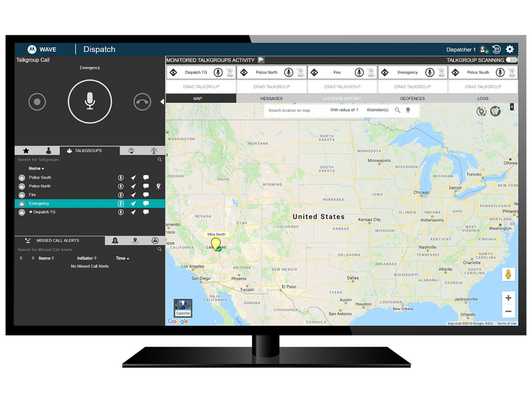Change sort order with the Name dropdown

pyautogui.click(x=36, y=168)
